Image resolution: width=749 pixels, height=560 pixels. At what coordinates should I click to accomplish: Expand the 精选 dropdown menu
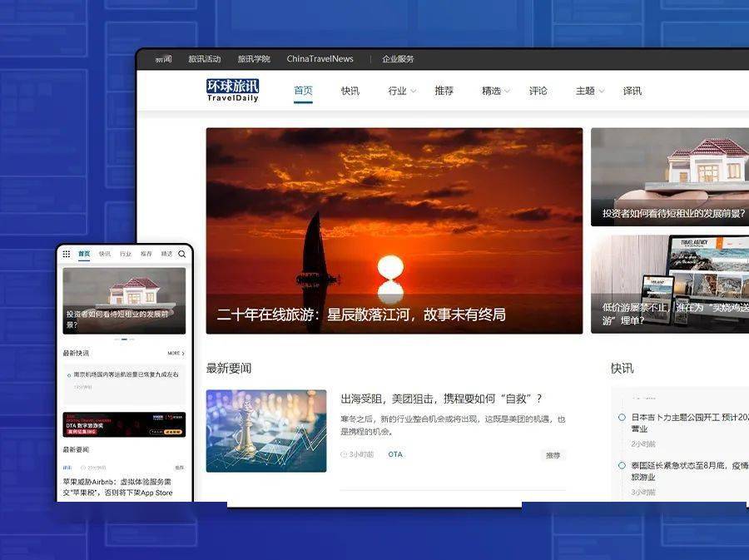[496, 91]
